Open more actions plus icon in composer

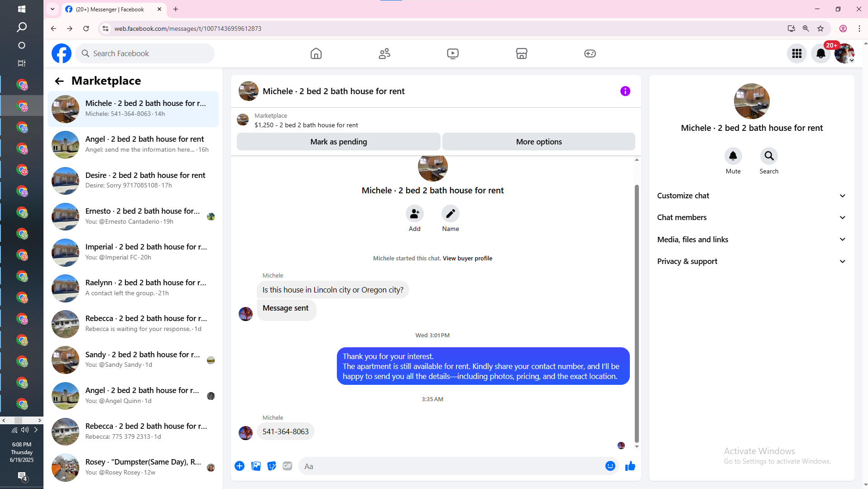pyautogui.click(x=240, y=466)
